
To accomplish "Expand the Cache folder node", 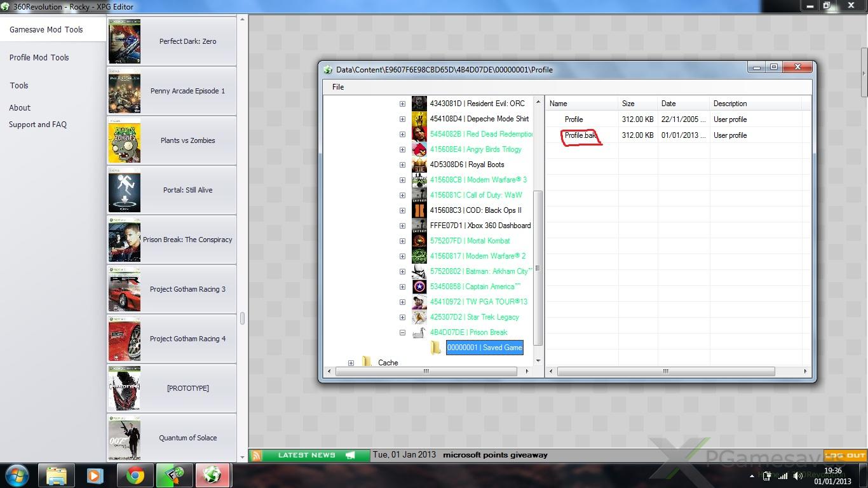I will click(351, 363).
